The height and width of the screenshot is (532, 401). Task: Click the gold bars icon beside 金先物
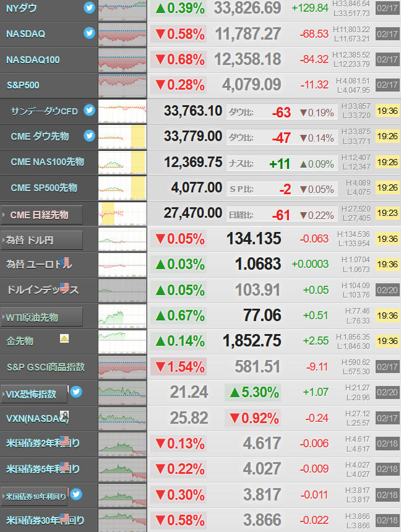click(x=64, y=338)
